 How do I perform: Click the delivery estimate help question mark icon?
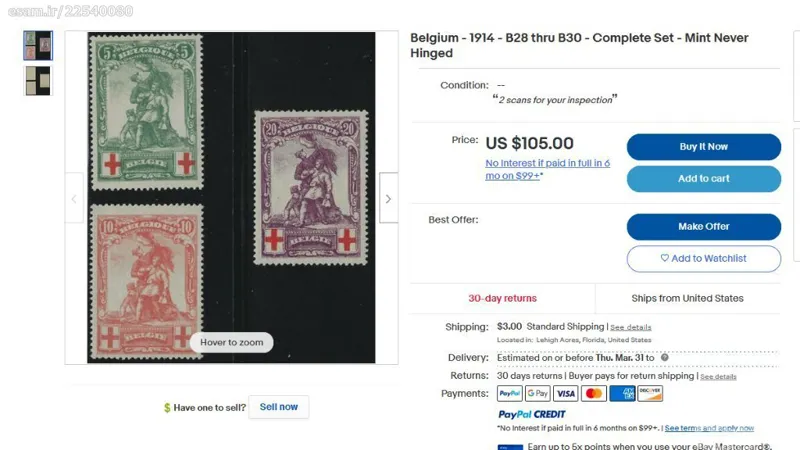[665, 357]
